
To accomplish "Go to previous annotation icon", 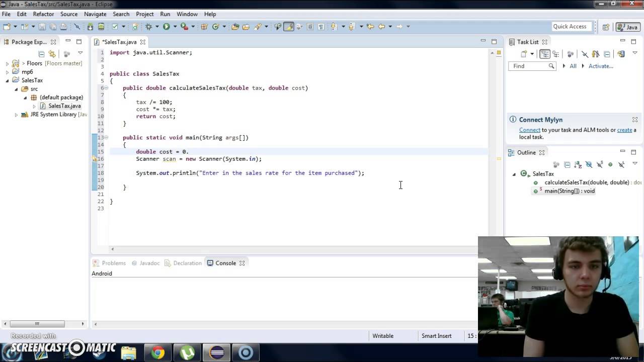I will [352, 27].
